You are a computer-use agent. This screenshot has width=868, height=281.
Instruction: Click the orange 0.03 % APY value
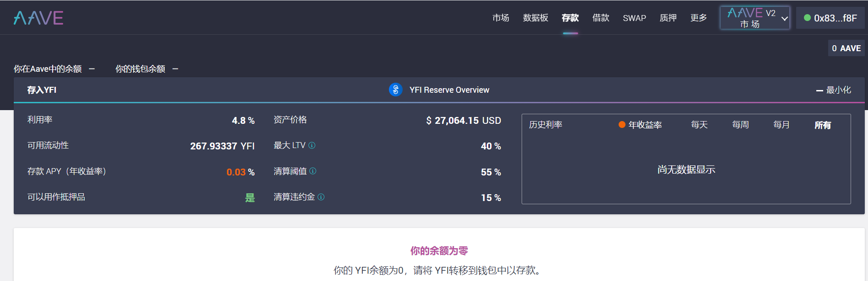(x=240, y=172)
